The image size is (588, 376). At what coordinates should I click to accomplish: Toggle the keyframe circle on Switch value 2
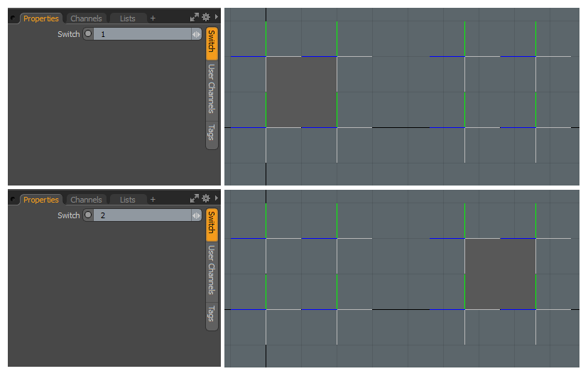click(x=88, y=215)
